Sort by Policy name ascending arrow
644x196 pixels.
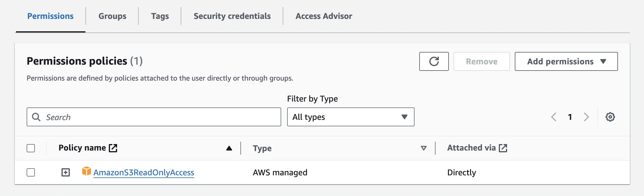229,148
